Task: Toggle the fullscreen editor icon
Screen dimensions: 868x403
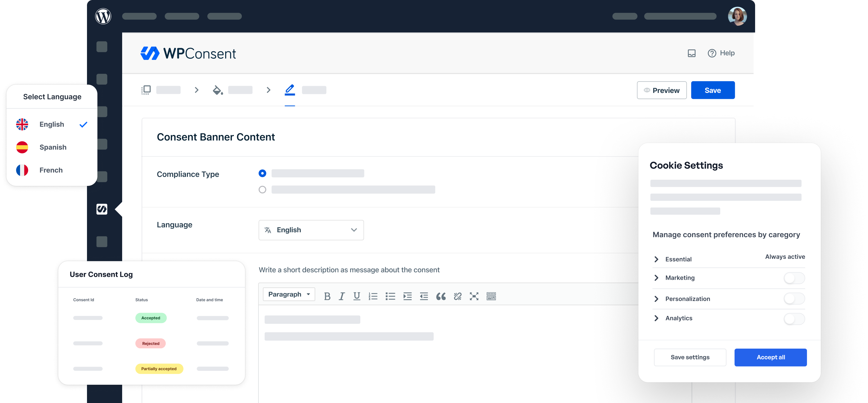Action: [x=474, y=296]
